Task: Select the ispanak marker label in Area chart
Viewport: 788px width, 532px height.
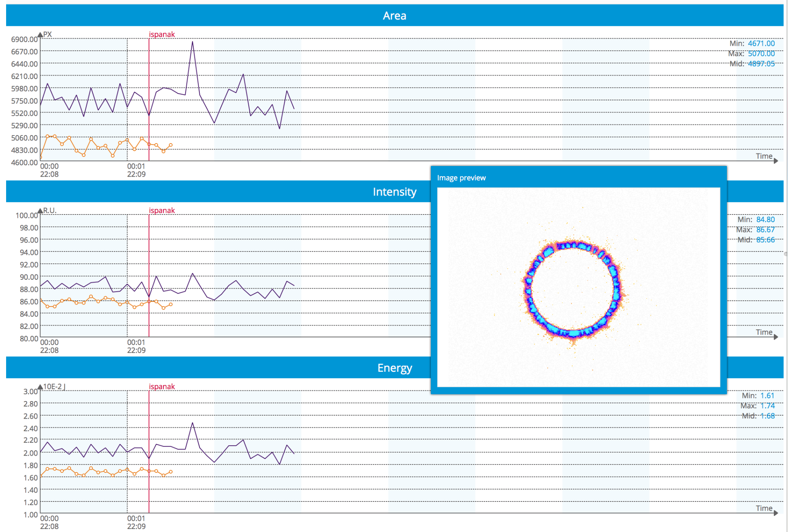Action: pos(162,34)
